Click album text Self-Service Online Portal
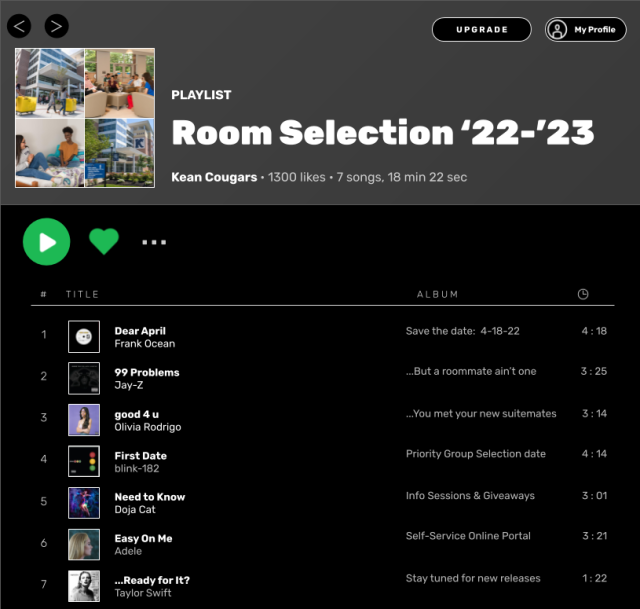The height and width of the screenshot is (609, 640). [468, 536]
